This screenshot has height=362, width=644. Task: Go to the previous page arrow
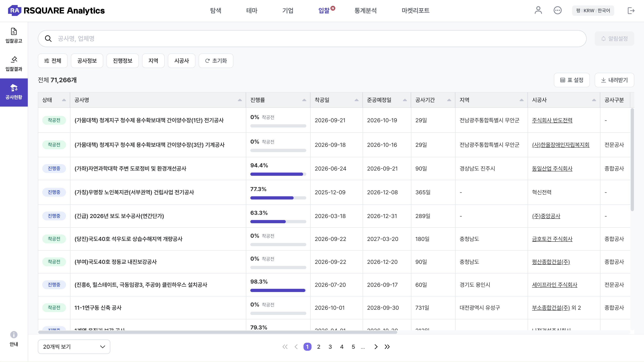pyautogui.click(x=296, y=347)
